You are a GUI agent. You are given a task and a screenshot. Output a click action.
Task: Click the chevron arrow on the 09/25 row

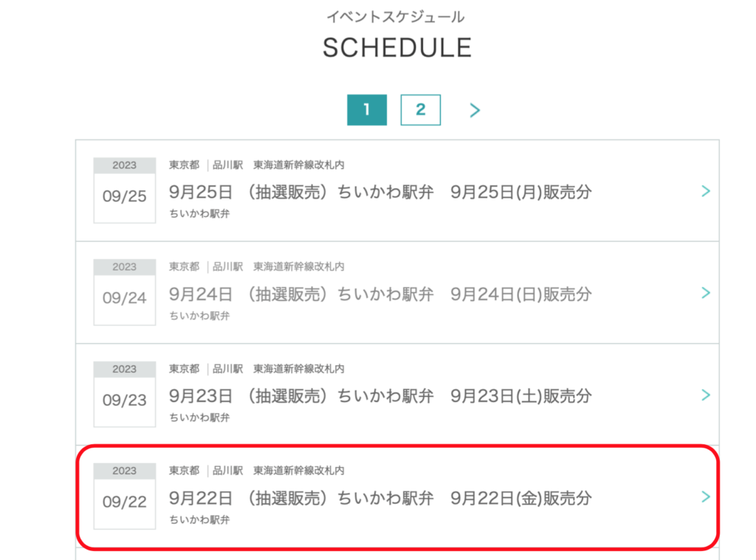tap(706, 191)
